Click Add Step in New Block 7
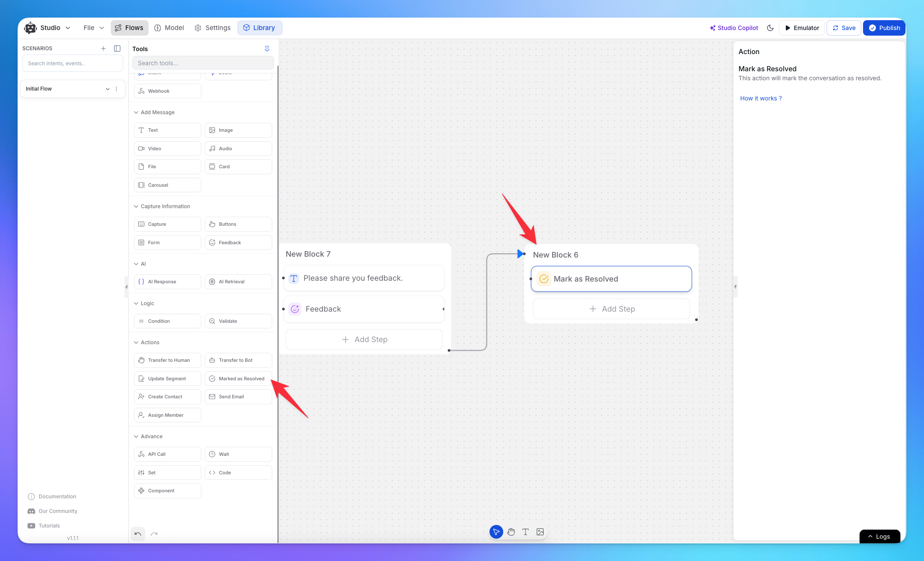 pos(364,340)
